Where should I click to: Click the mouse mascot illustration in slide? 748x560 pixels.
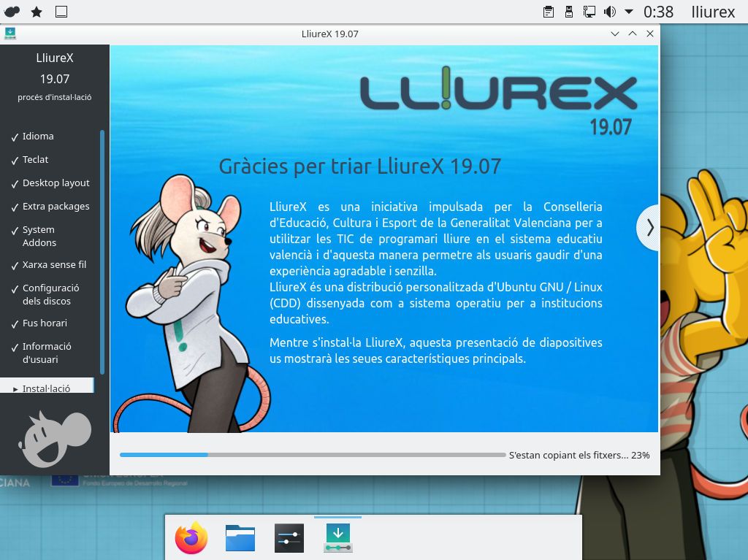[191, 304]
